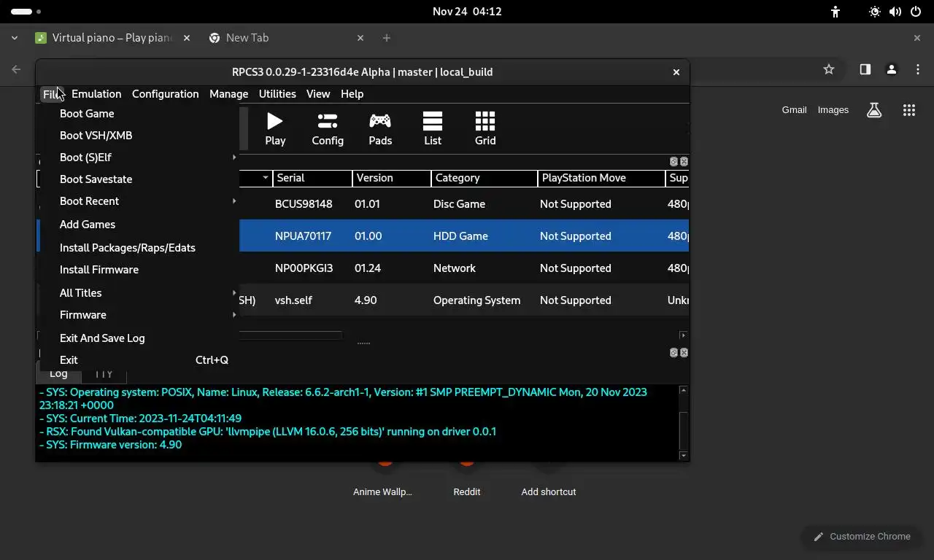Select the BCUS98148 game row
Viewport: 934px width, 560px height.
click(x=464, y=204)
